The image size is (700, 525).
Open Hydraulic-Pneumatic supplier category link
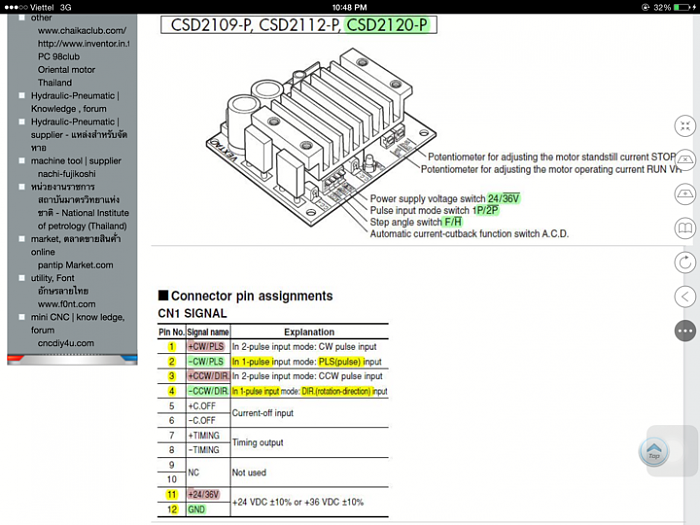click(79, 135)
